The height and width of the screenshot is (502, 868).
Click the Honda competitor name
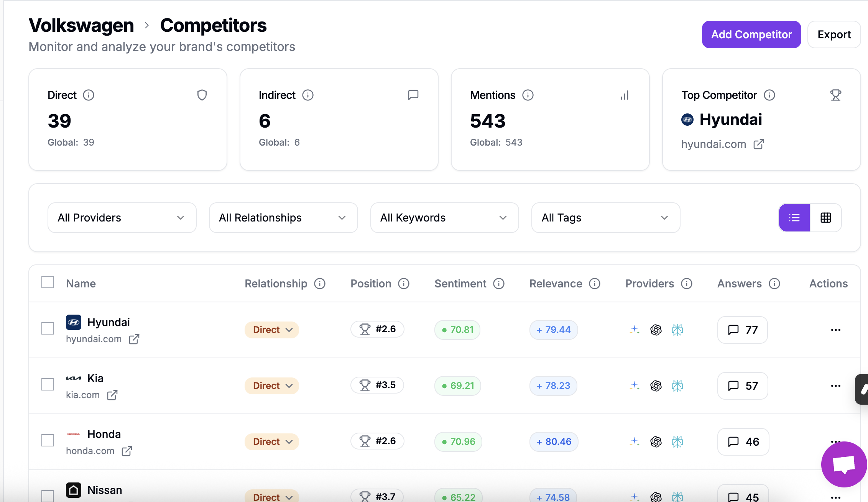coord(104,434)
